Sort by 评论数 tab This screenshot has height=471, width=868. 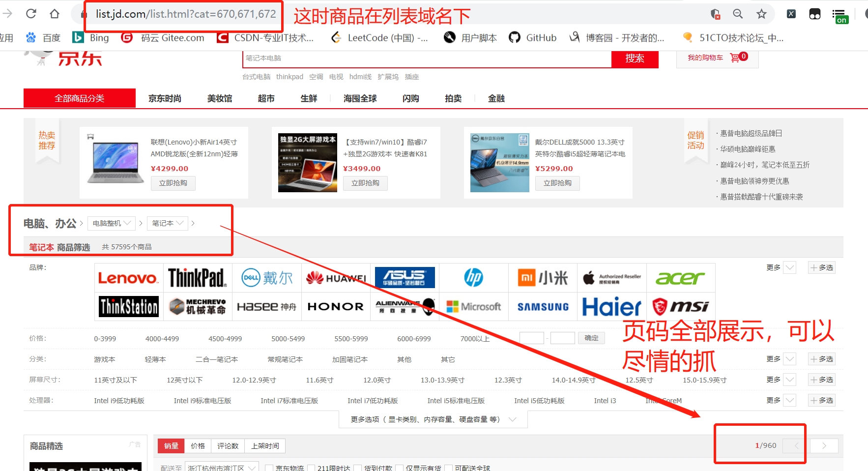pyautogui.click(x=228, y=445)
